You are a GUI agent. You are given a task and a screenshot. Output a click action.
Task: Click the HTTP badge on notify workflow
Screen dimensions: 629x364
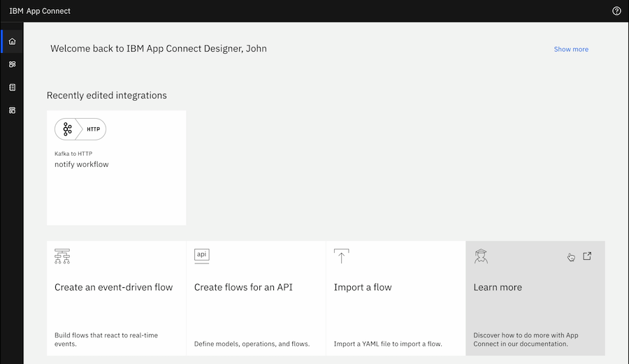click(94, 129)
